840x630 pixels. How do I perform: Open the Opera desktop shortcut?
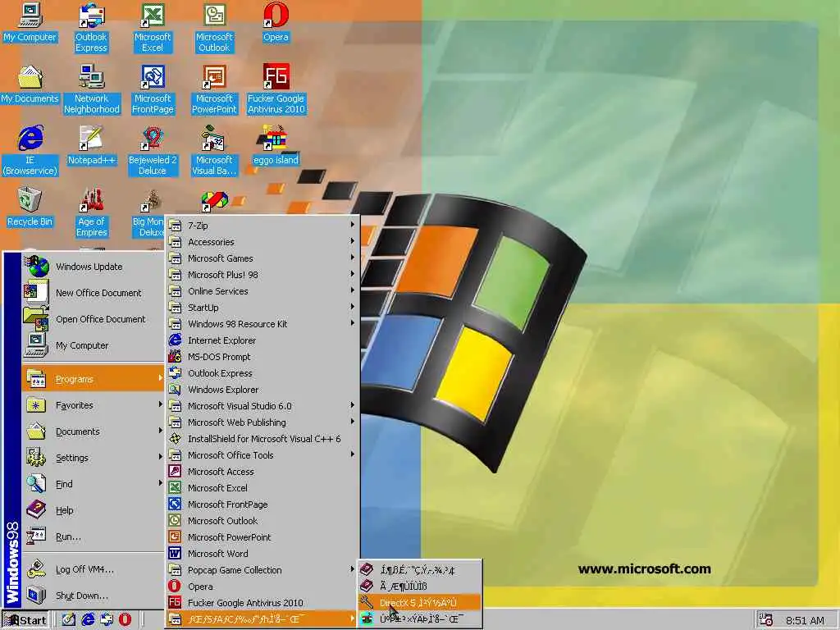(276, 22)
